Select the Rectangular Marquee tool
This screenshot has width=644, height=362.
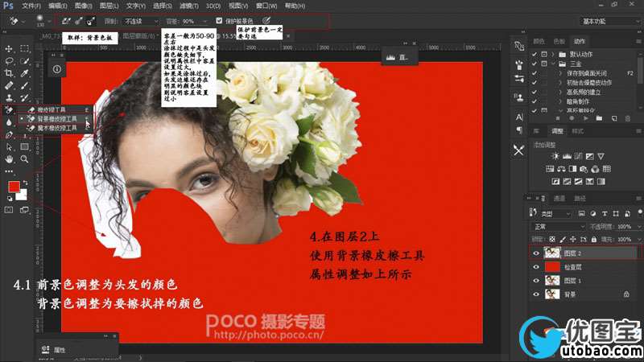coord(24,48)
